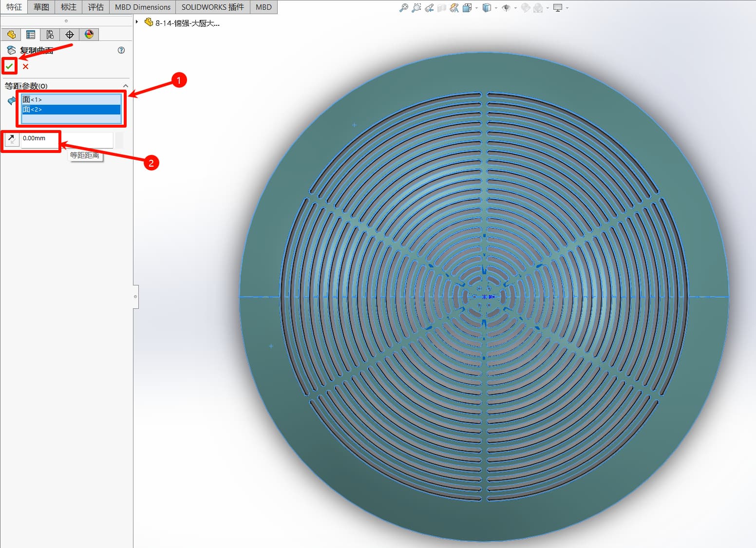Open Dynamic Annotation Views icon
This screenshot has height=548, width=756.
(454, 8)
